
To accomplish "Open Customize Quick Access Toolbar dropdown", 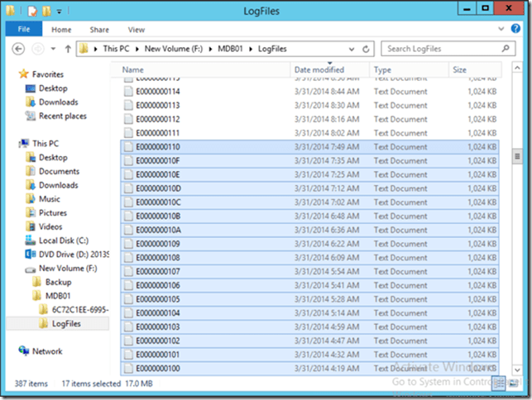I will [x=60, y=12].
